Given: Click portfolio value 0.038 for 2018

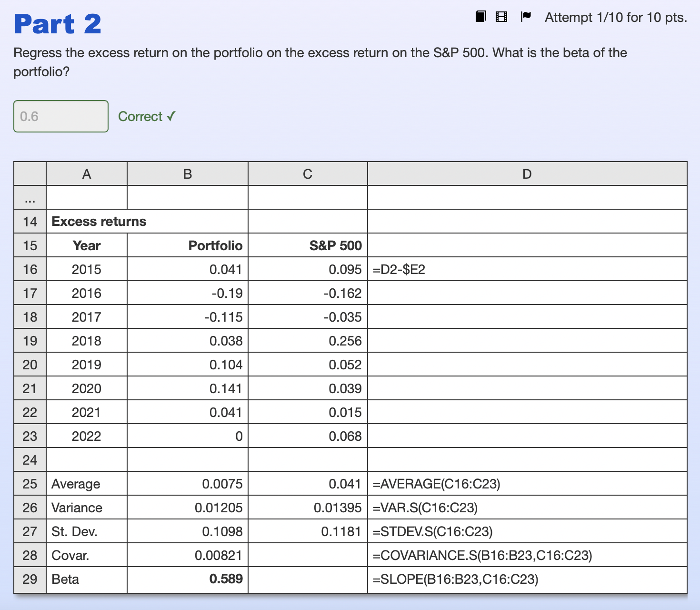Looking at the screenshot, I should click(188, 341).
